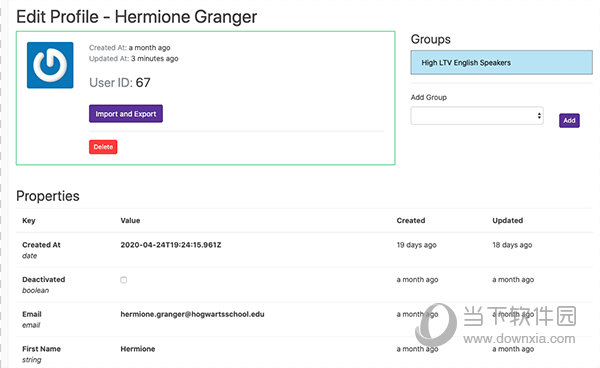Image resolution: width=600 pixels, height=368 pixels.
Task: Click the Groups section heading
Action: [431, 39]
